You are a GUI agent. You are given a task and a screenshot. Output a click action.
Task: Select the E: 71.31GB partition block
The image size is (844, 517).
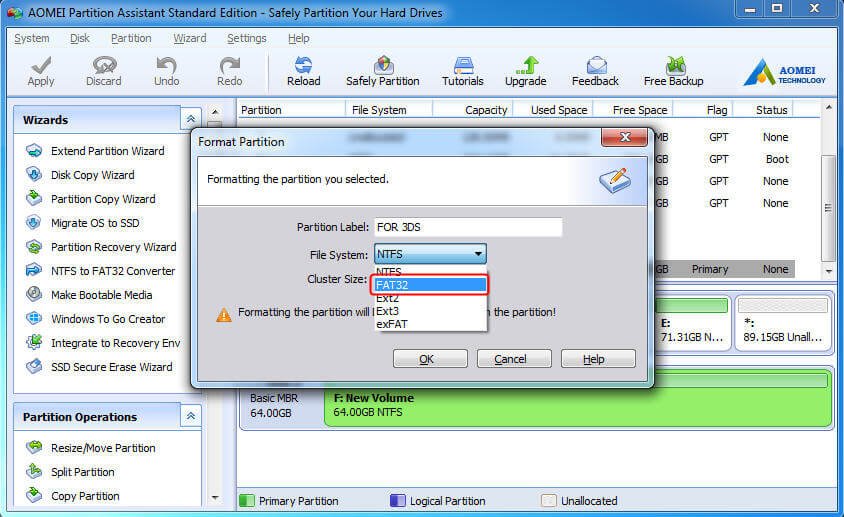(x=693, y=323)
